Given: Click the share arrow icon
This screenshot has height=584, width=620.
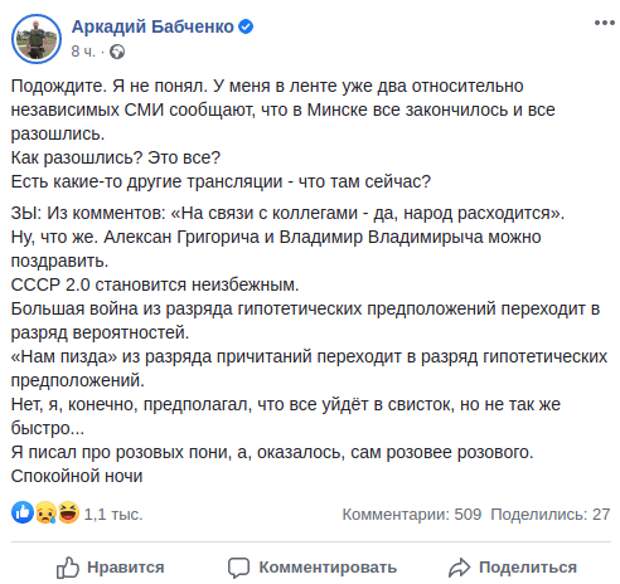Looking at the screenshot, I should pyautogui.click(x=459, y=568).
